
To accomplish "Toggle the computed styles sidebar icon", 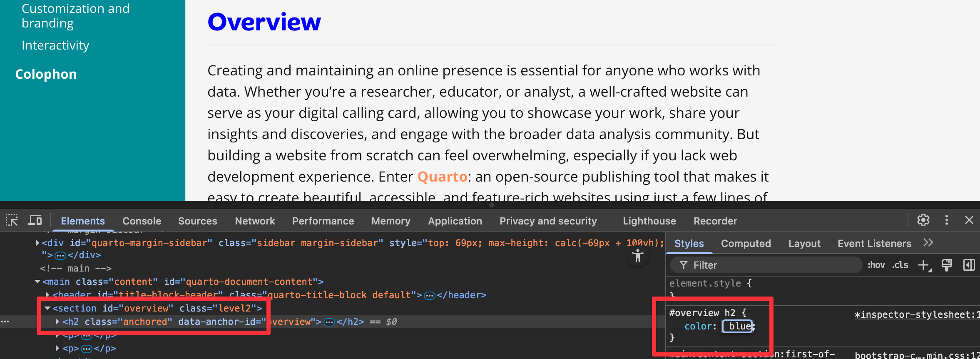I will click(969, 265).
